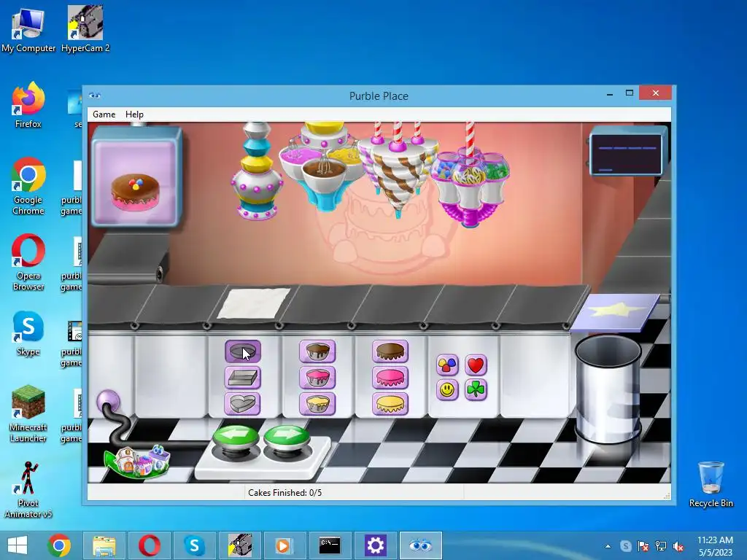Push green right arrow conveyor button
Viewport: 747px width, 560px height.
pos(286,437)
